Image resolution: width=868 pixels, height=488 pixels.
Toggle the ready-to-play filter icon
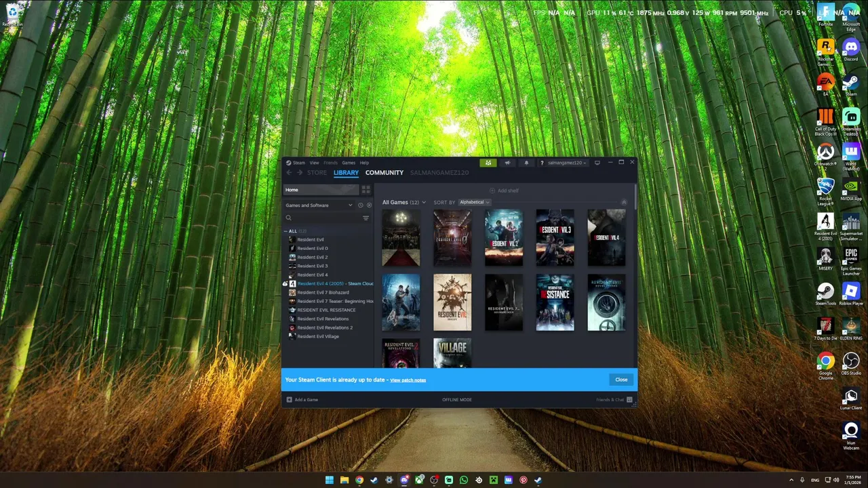pos(369,205)
